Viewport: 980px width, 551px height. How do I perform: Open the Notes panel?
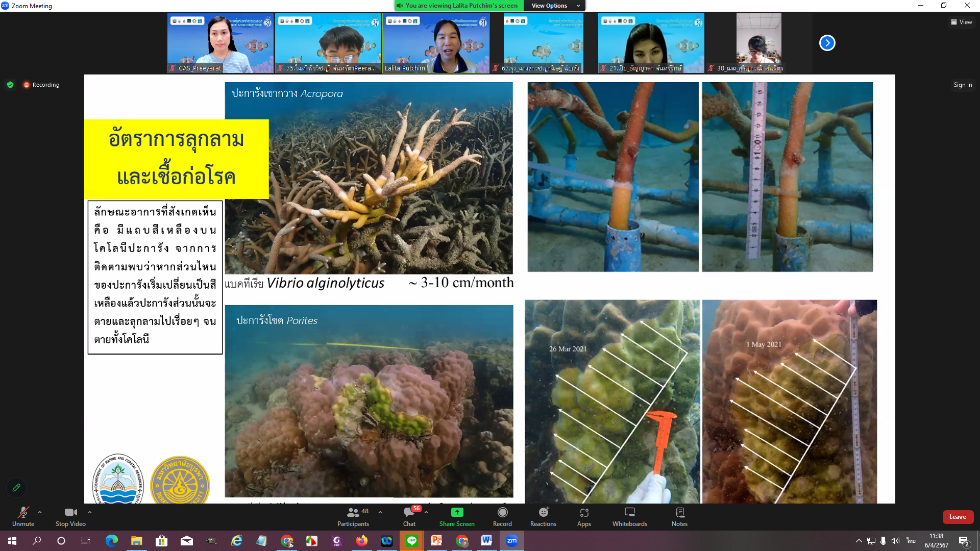(x=679, y=516)
